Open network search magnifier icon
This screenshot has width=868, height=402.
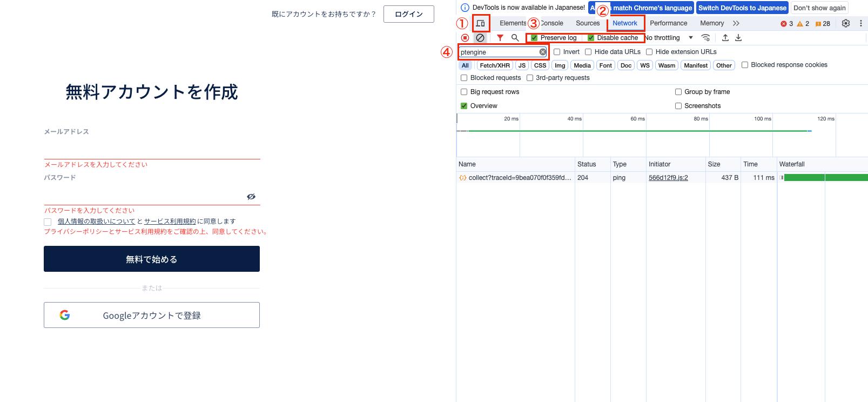[x=515, y=38]
